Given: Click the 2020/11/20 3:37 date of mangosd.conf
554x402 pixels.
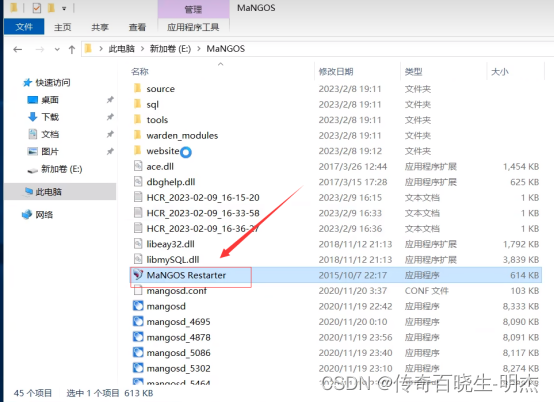Looking at the screenshot, I should [353, 291].
